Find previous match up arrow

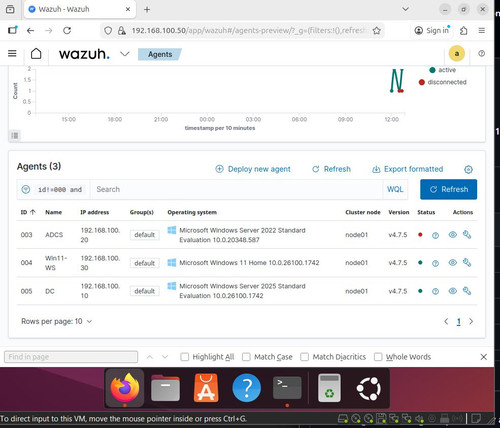pyautogui.click(x=150, y=357)
